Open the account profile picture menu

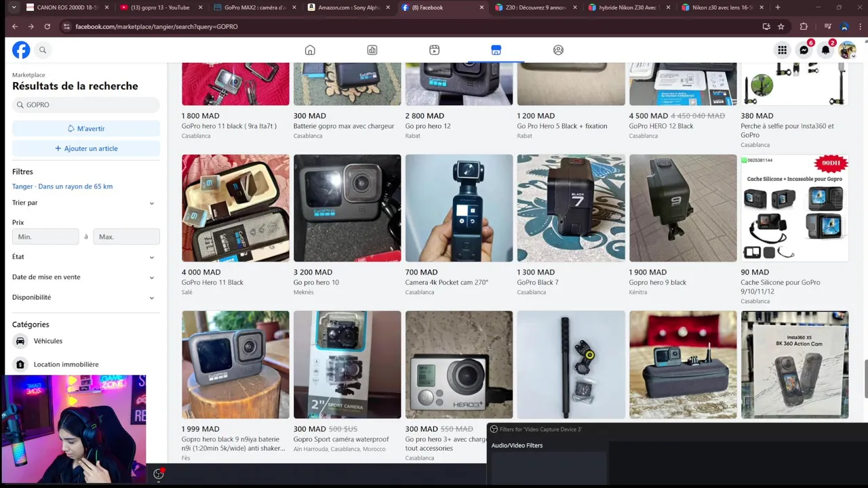click(847, 50)
